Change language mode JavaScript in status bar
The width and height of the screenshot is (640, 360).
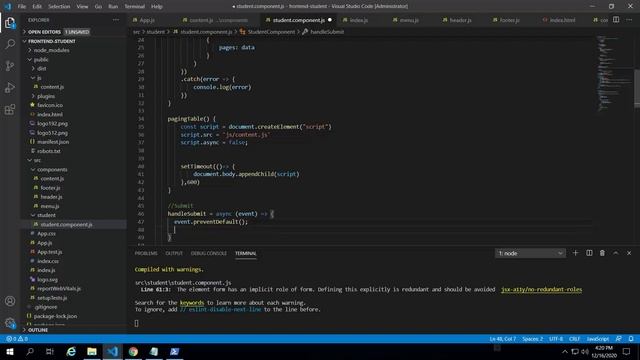(x=598, y=339)
